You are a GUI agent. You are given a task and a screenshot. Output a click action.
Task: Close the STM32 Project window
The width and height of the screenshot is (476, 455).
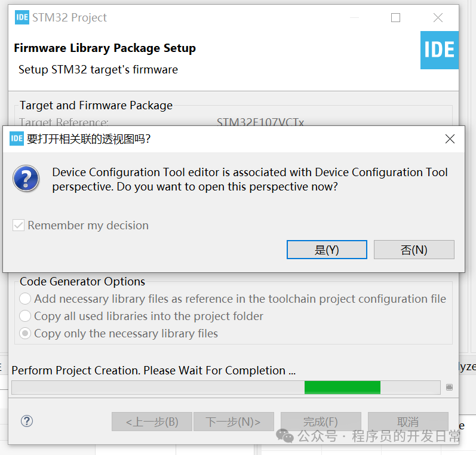pos(438,17)
